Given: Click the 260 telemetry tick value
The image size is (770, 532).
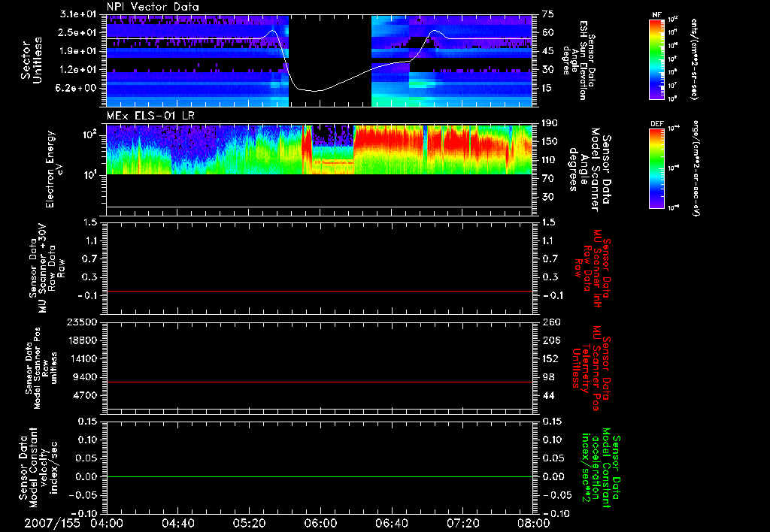Looking at the screenshot, I should tap(551, 322).
